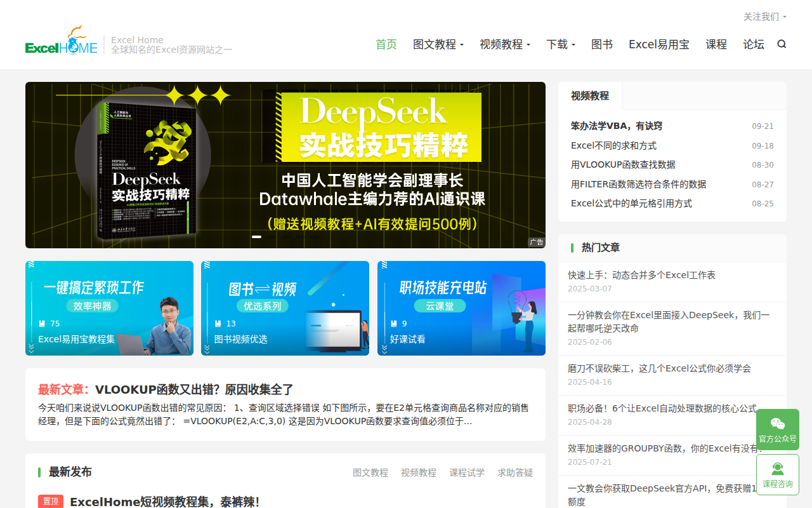The width and height of the screenshot is (812, 508).
Task: Open 磨刀不误砍柴工 article
Action: point(659,368)
